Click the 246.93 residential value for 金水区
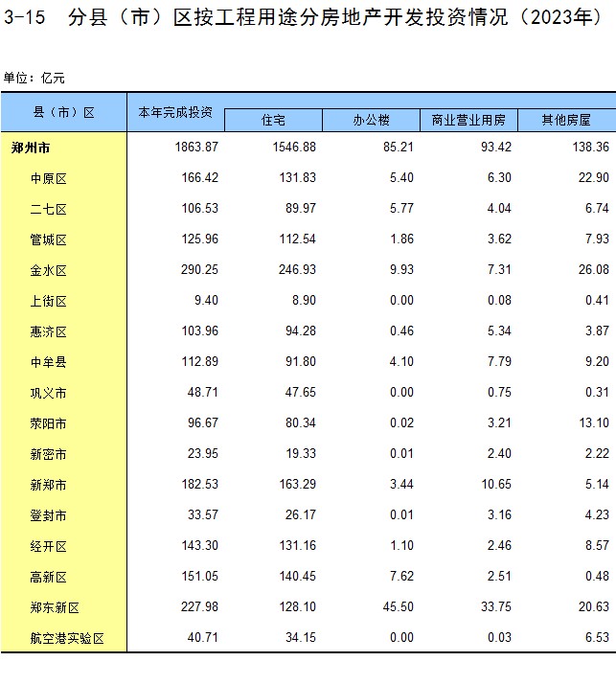The width and height of the screenshot is (616, 684). (295, 270)
